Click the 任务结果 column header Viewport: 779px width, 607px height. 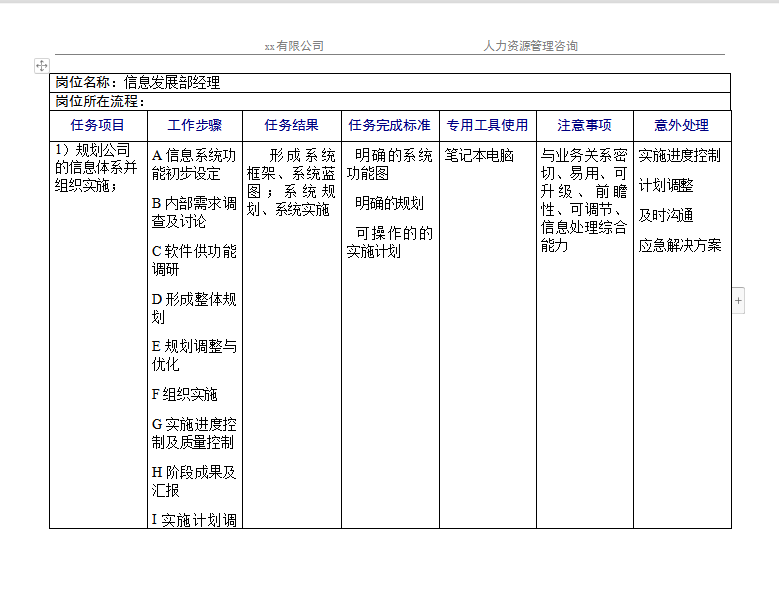[x=291, y=125]
